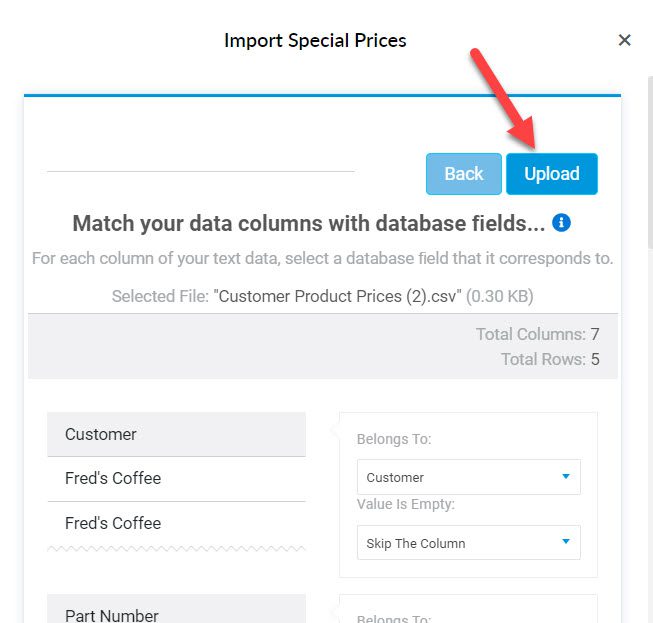Click the Total Rows count text
The height and width of the screenshot is (623, 653).
click(x=550, y=359)
